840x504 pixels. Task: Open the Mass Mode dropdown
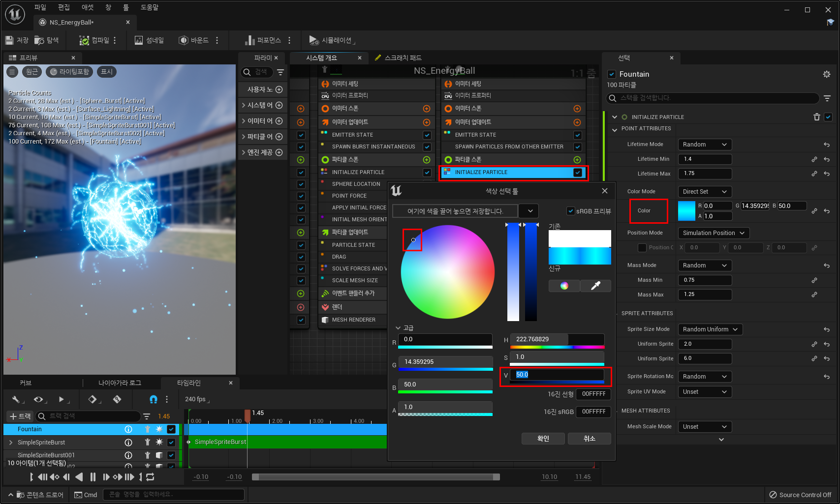[x=705, y=266]
